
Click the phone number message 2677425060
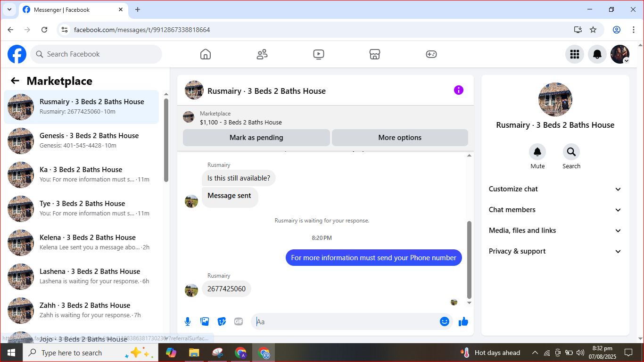226,289
